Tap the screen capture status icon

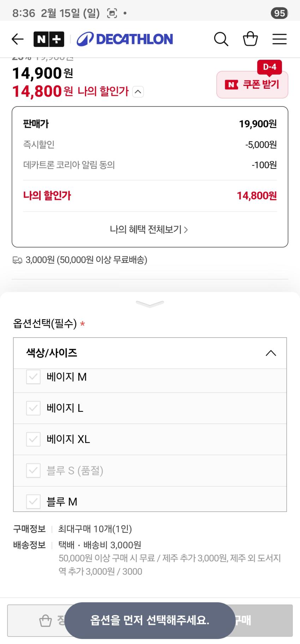112,13
